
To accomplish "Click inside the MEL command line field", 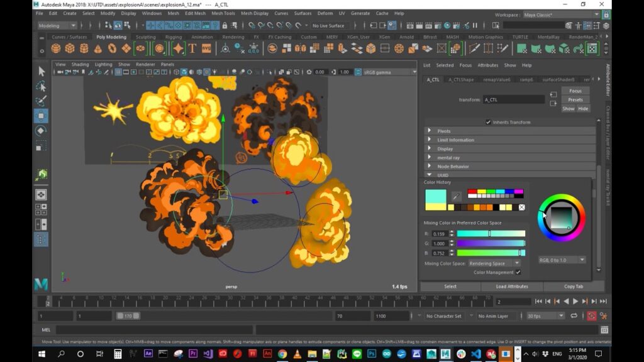I will (157, 328).
